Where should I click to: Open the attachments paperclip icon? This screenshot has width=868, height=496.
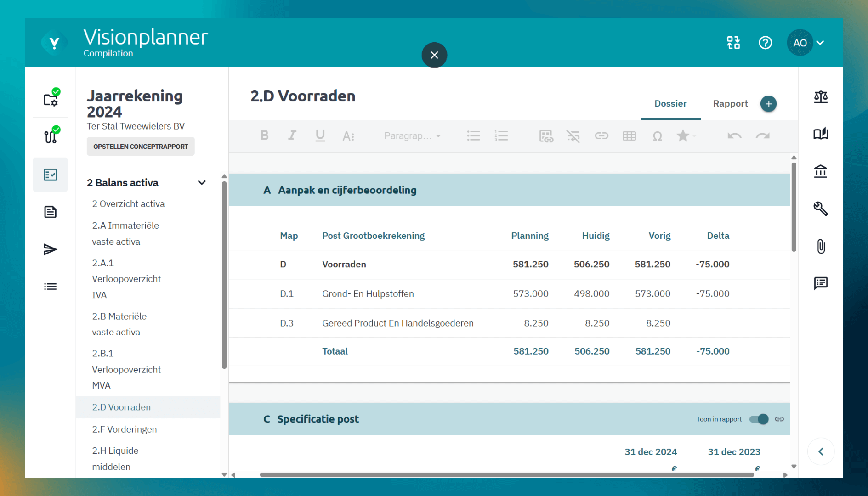pyautogui.click(x=821, y=246)
